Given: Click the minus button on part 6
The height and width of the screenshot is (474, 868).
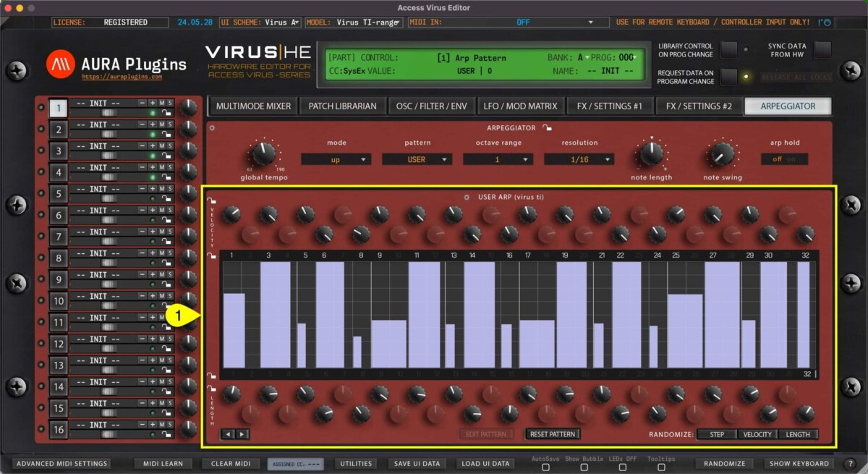Looking at the screenshot, I should click(142, 210).
